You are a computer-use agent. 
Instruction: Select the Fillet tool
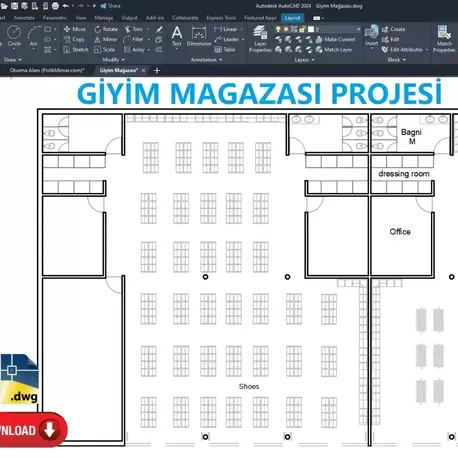134,39
